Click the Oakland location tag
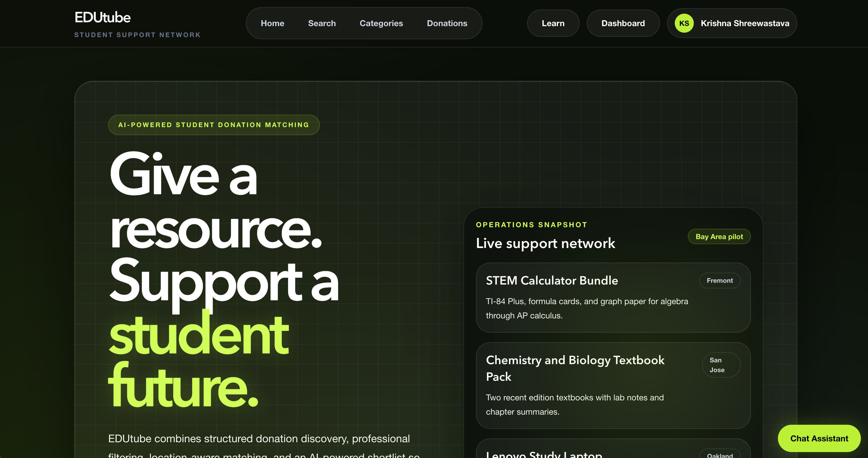This screenshot has width=868, height=458. pos(719,454)
